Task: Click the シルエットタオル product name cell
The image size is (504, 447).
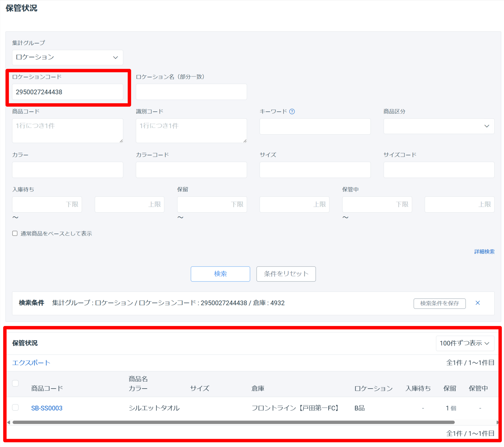Action: coord(154,408)
